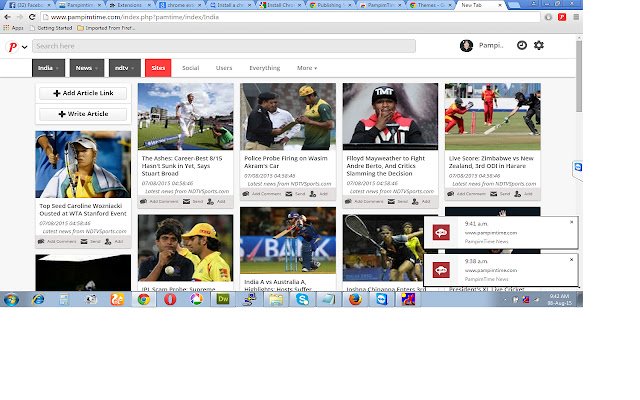Add comment on Mayweather article

point(364,202)
